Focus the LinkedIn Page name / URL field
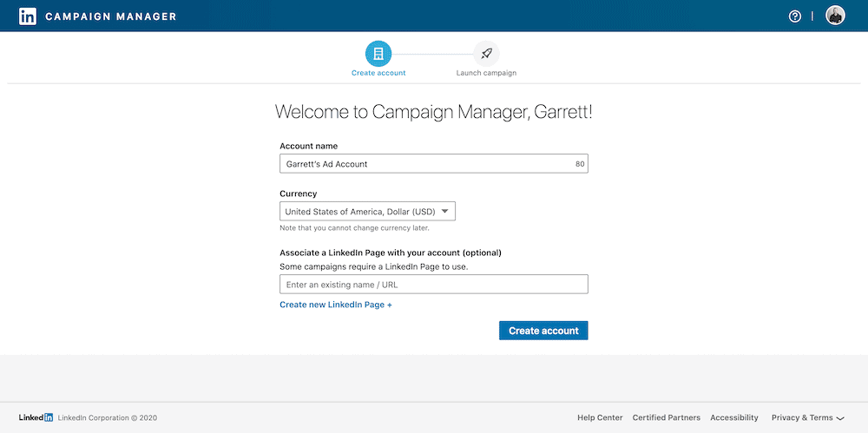 pyautogui.click(x=434, y=285)
